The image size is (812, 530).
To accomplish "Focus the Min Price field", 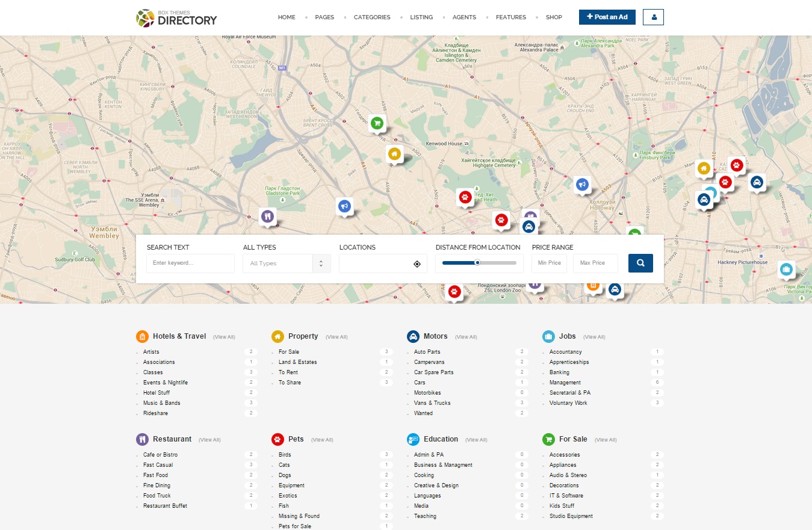I will [549, 263].
